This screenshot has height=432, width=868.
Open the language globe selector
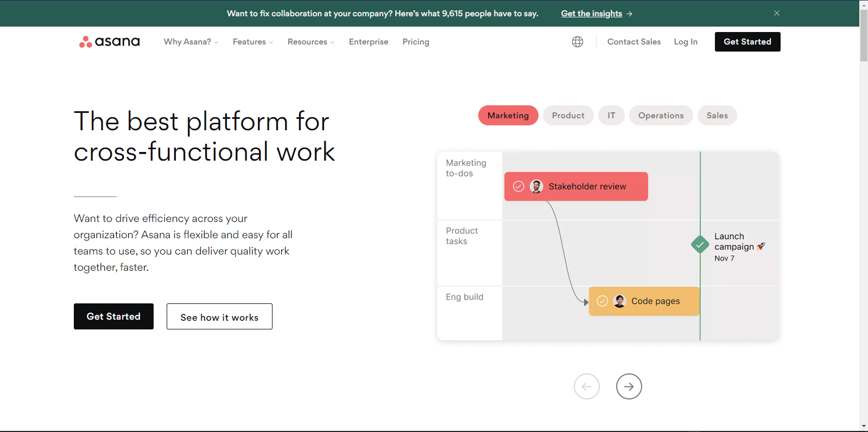click(578, 42)
